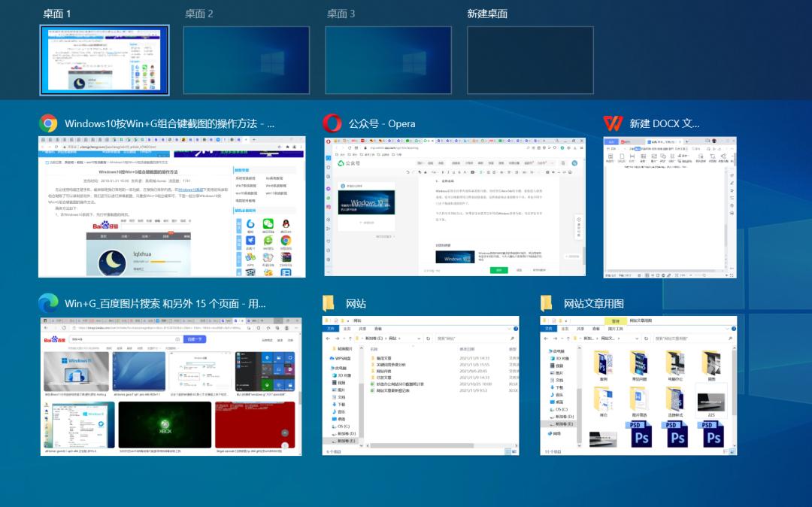Open the address bar dropdown in 网站 explorer
Image resolution: width=812 pixels, height=507 pixels.
coord(419,338)
